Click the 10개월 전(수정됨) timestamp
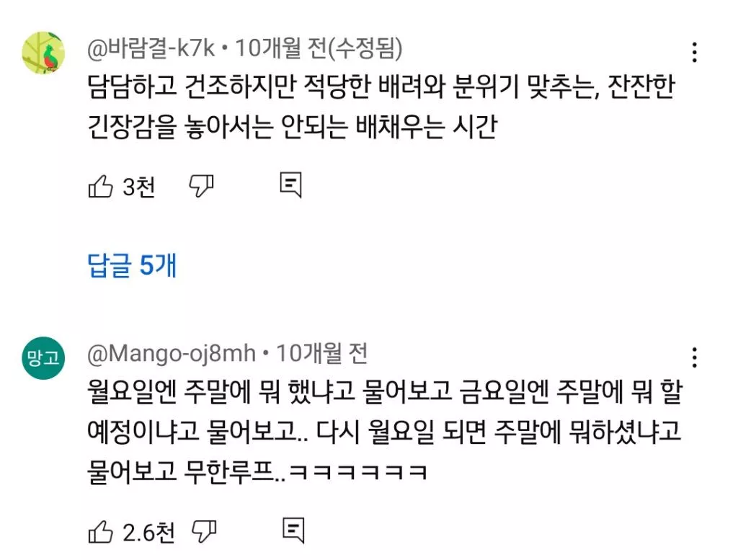738x560 pixels. pos(319,49)
